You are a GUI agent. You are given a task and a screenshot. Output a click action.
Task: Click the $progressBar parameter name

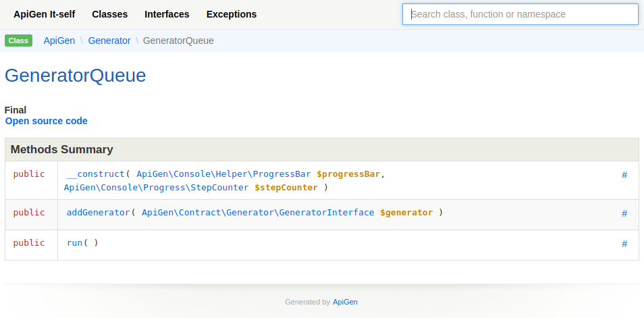click(x=348, y=174)
